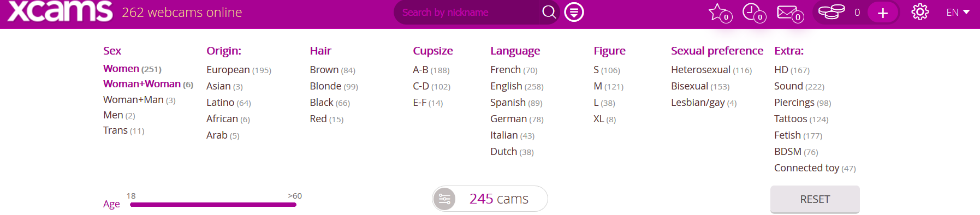Expand the EN language dropdown
Viewport: 980px width, 215px height.
point(958,12)
